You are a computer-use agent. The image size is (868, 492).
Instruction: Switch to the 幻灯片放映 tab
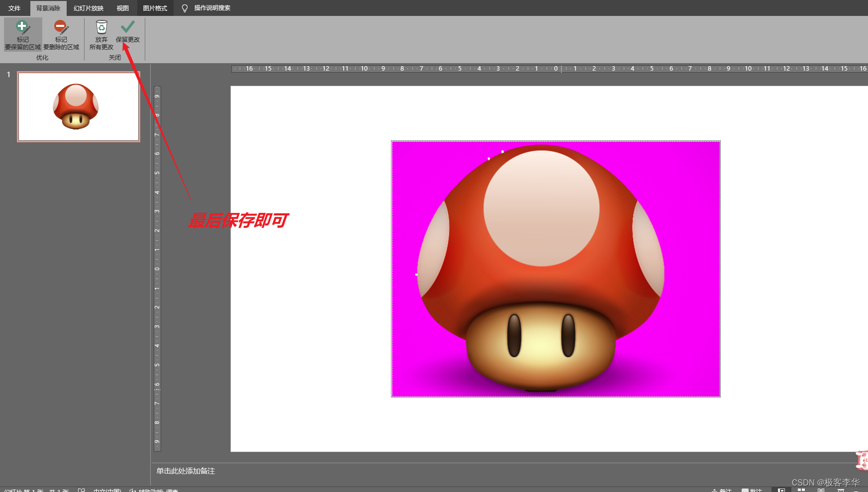(x=89, y=8)
